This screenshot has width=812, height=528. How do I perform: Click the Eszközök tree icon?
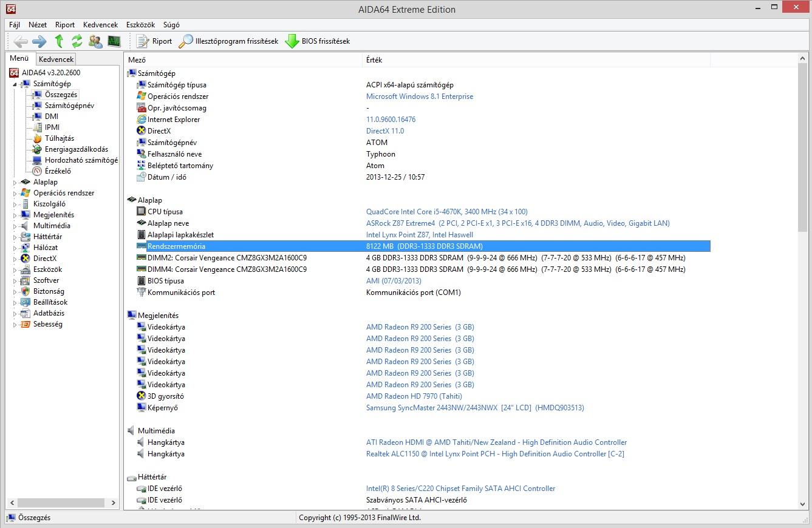(x=26, y=269)
